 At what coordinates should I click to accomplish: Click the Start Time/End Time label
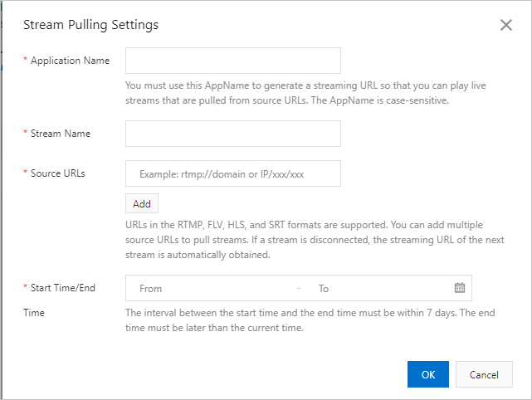click(x=63, y=288)
